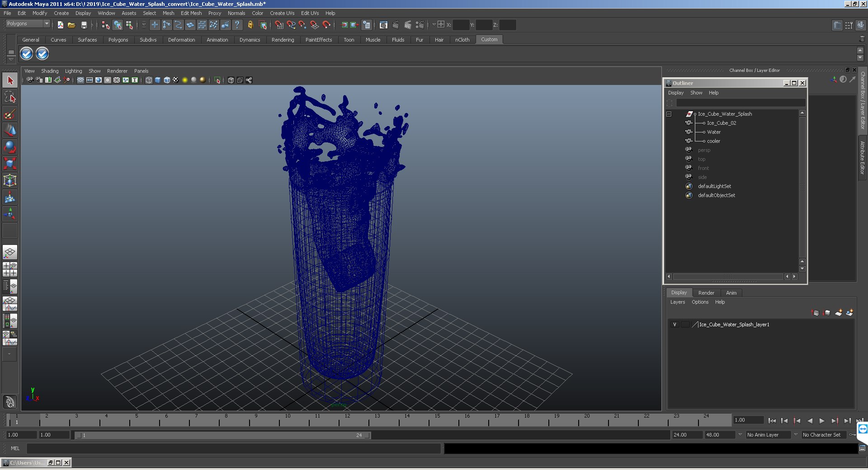Select the arrow Select tool
Image resolution: width=868 pixels, height=470 pixels.
pyautogui.click(x=10, y=80)
